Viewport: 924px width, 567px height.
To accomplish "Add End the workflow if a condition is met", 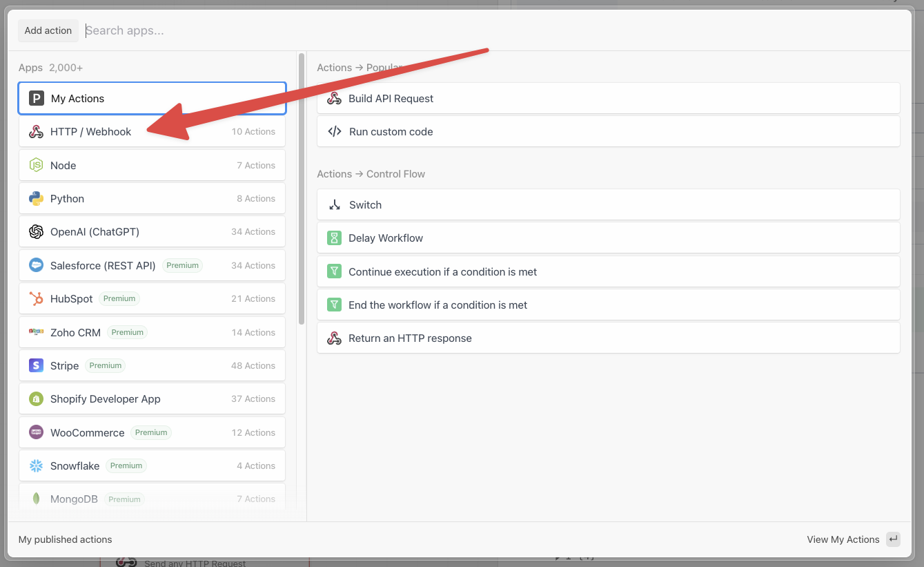I will coord(609,305).
